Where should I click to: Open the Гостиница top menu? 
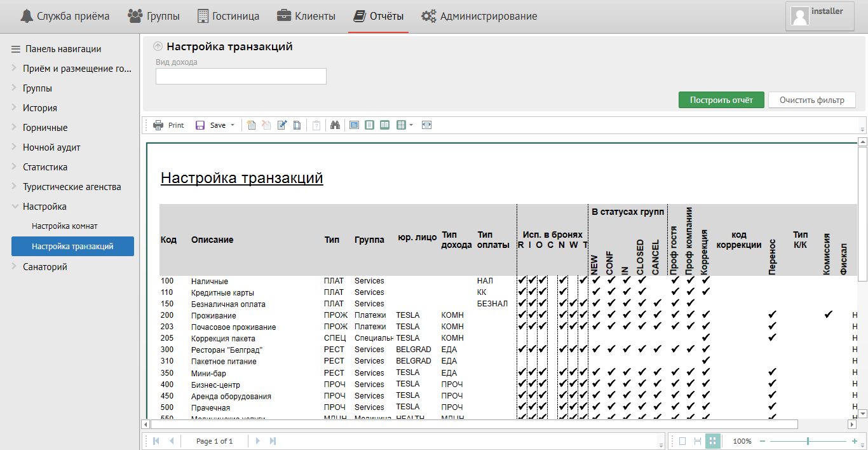click(229, 17)
